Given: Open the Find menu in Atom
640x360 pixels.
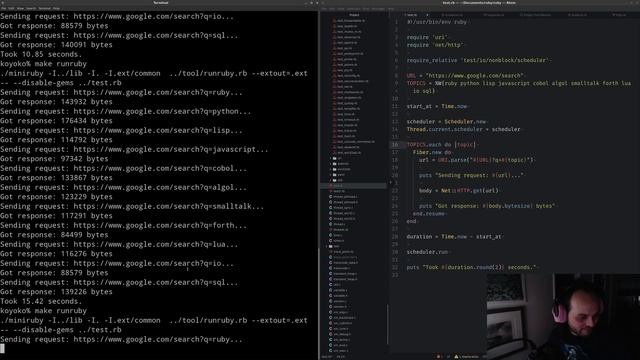Looking at the screenshot, I should (366, 9).
